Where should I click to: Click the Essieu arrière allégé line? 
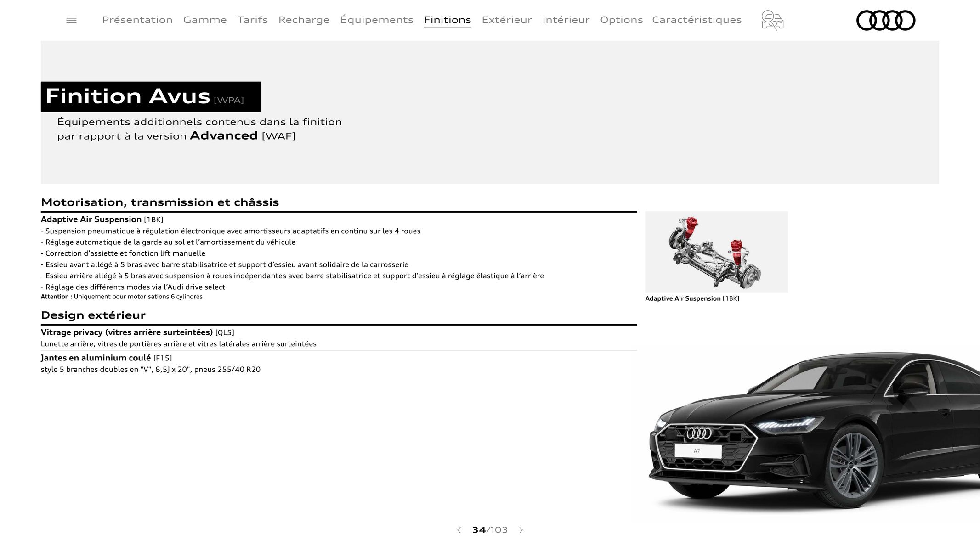(292, 276)
